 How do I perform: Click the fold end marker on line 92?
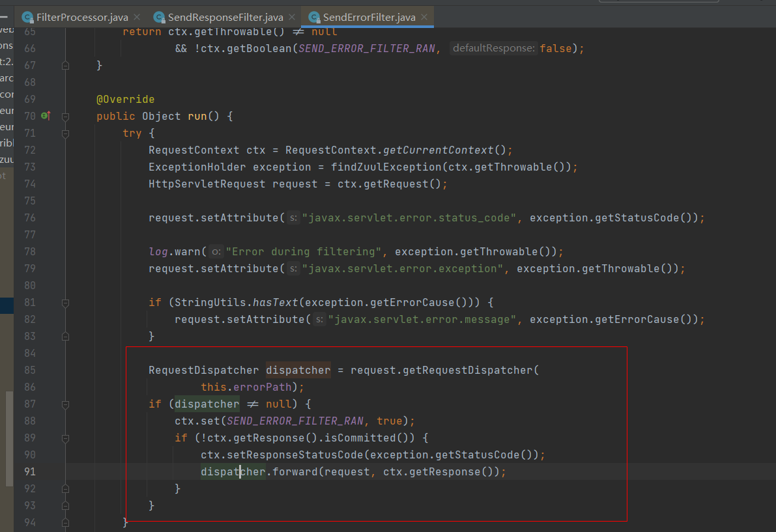[x=65, y=488]
